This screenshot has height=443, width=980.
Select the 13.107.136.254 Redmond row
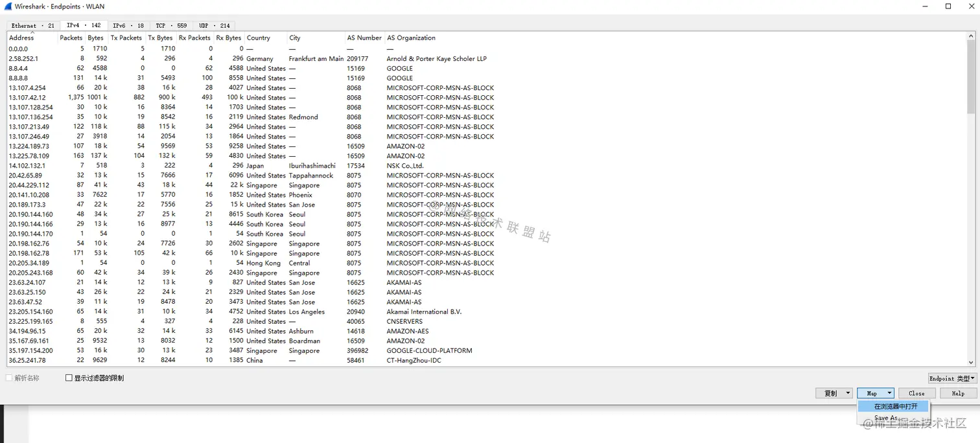[x=486, y=117]
